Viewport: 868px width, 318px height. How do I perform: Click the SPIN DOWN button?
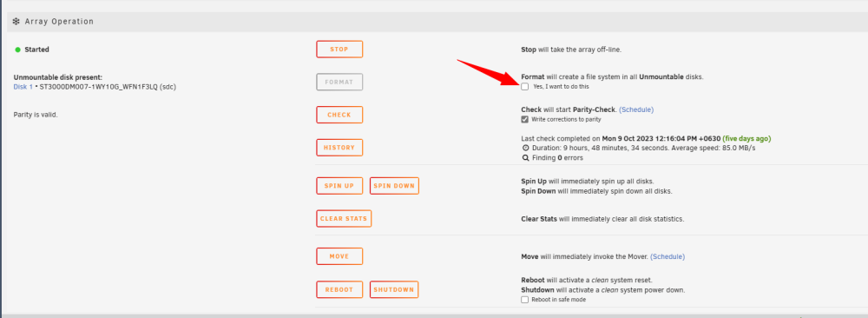[x=394, y=186]
